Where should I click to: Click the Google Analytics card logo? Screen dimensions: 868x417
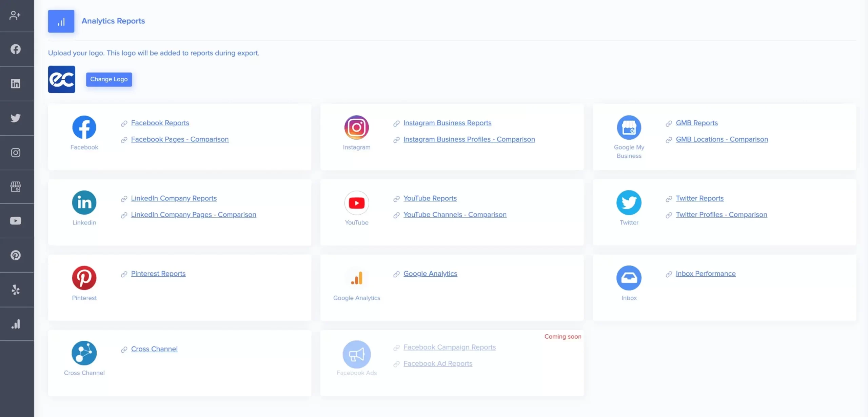tap(356, 278)
